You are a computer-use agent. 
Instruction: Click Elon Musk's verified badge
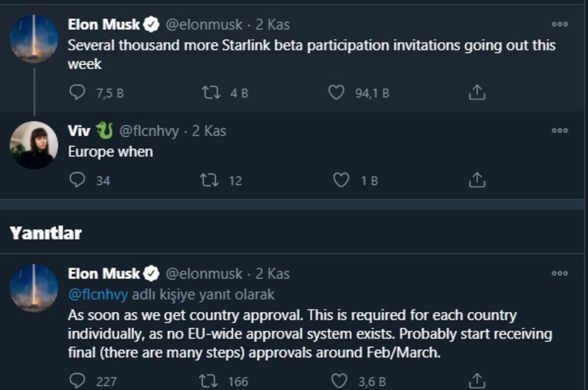point(152,24)
